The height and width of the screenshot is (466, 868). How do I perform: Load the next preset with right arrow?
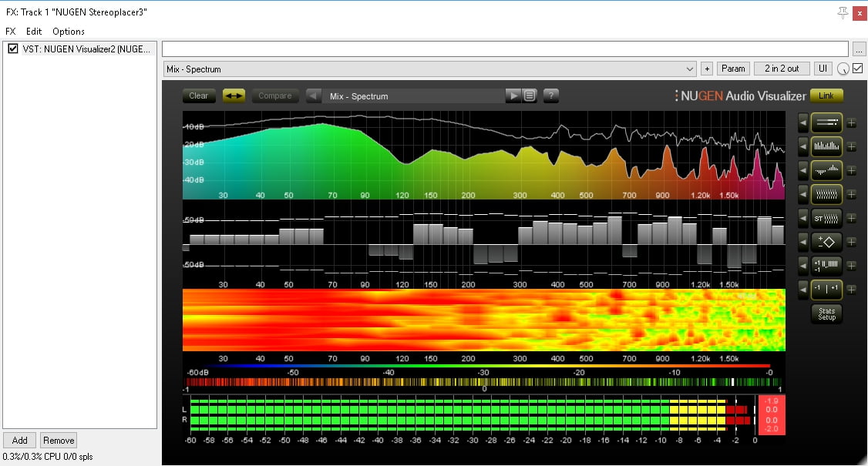point(513,96)
